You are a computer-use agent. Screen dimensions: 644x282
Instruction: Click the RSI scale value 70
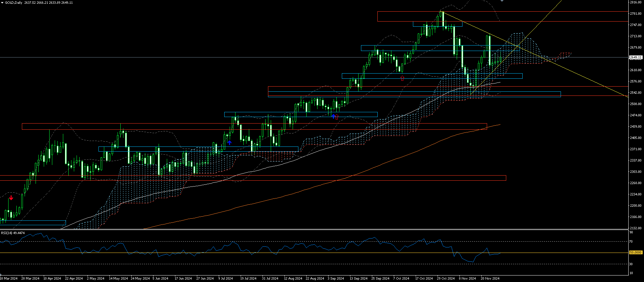tap(631, 242)
